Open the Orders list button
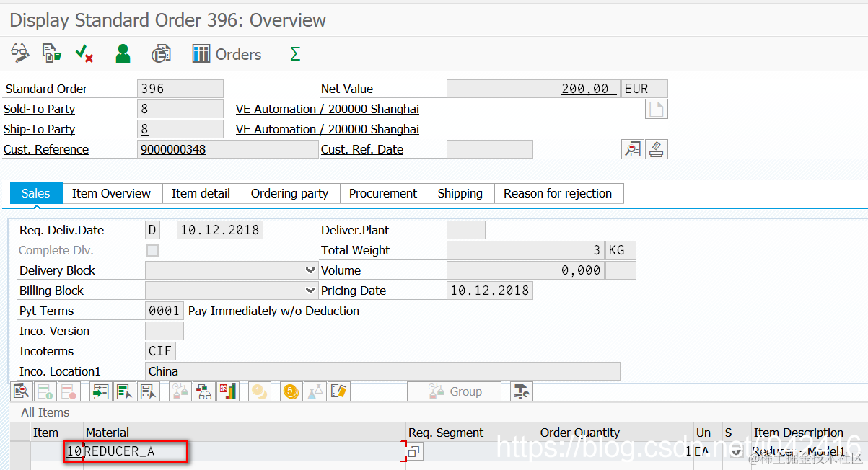 [227, 54]
